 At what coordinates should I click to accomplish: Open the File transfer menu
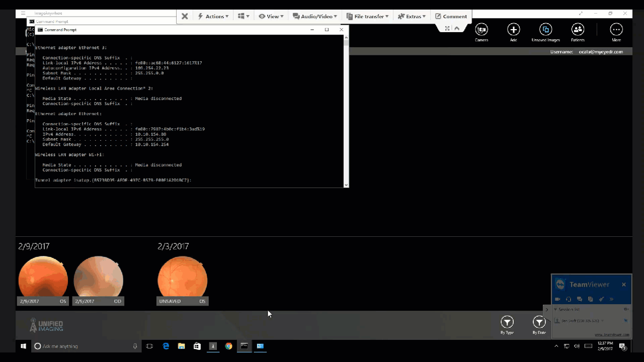click(x=367, y=16)
